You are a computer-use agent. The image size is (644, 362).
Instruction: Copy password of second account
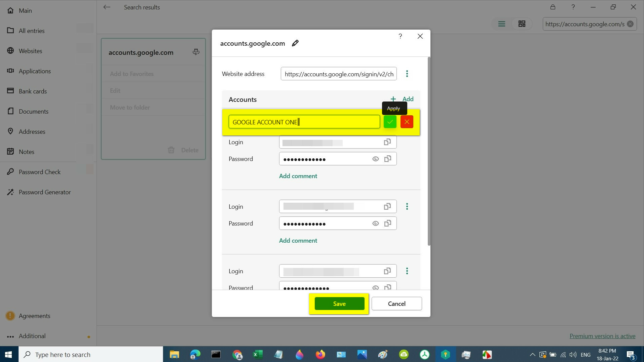[x=388, y=224]
